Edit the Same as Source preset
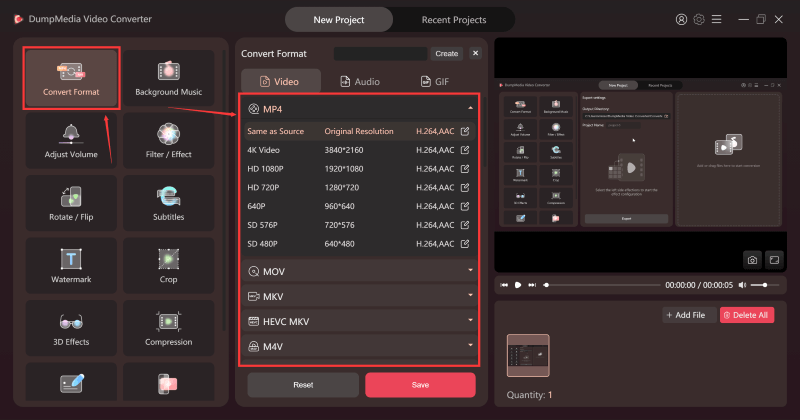 [x=465, y=131]
